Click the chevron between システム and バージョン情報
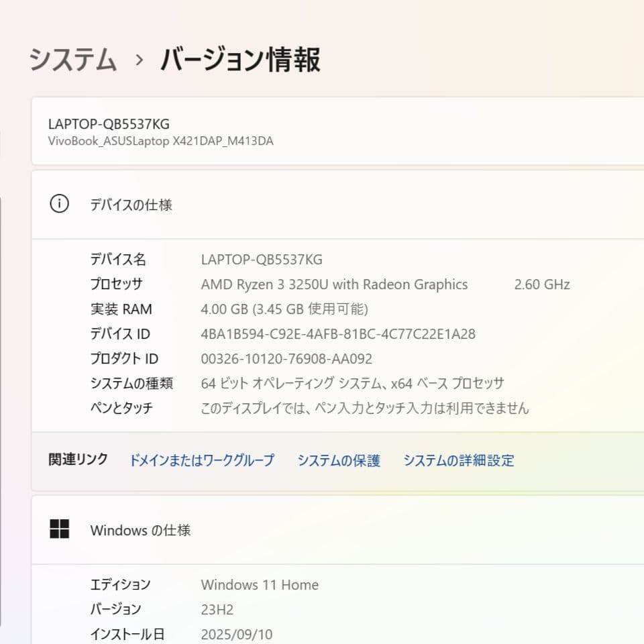 coord(139,60)
